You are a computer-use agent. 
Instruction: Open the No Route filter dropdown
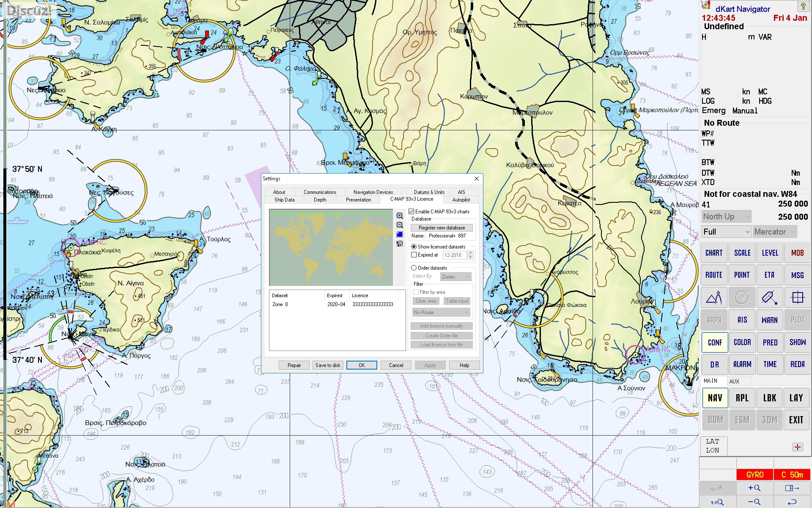coord(442,312)
